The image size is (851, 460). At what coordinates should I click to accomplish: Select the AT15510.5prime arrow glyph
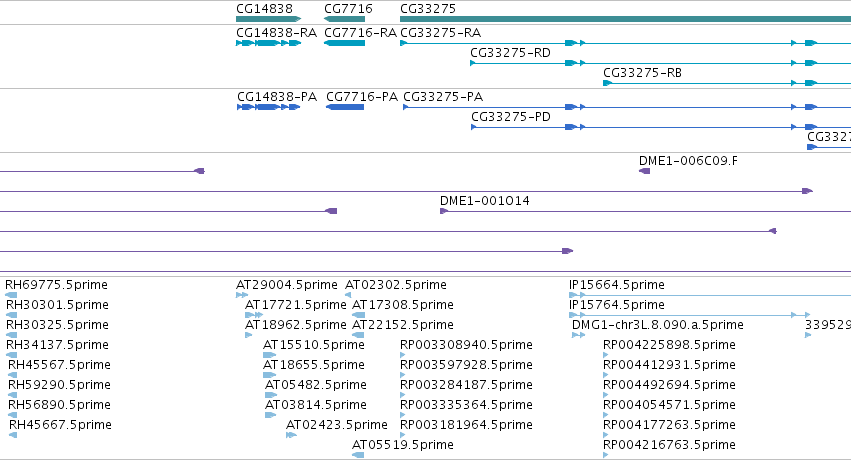pos(270,355)
